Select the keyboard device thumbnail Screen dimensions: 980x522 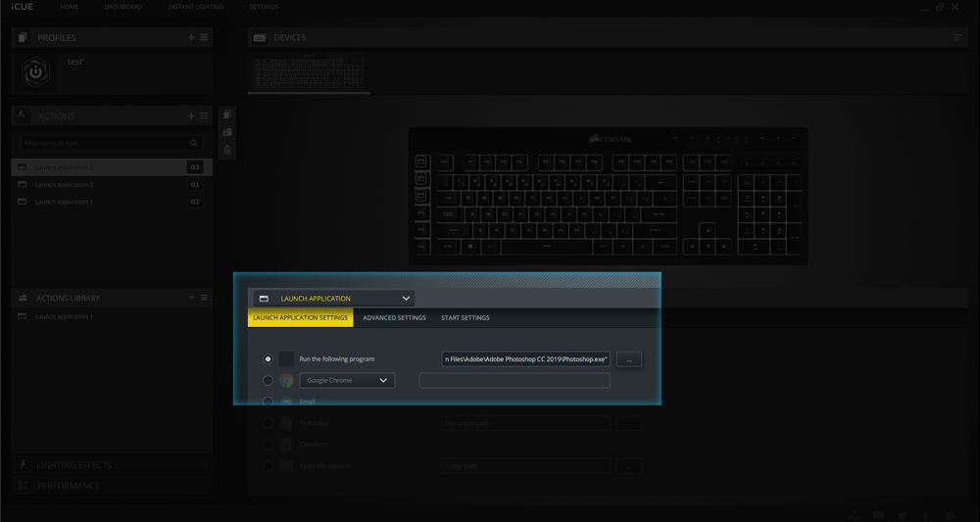point(309,71)
